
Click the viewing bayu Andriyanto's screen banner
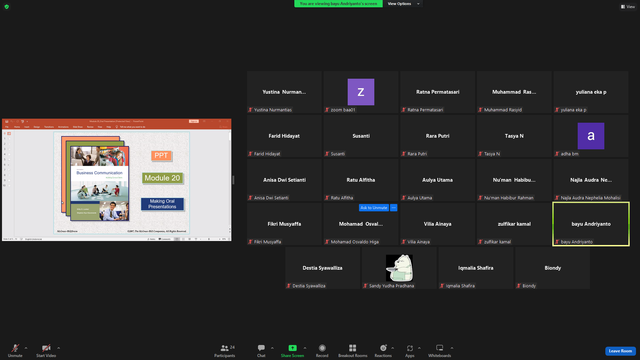pos(338,4)
